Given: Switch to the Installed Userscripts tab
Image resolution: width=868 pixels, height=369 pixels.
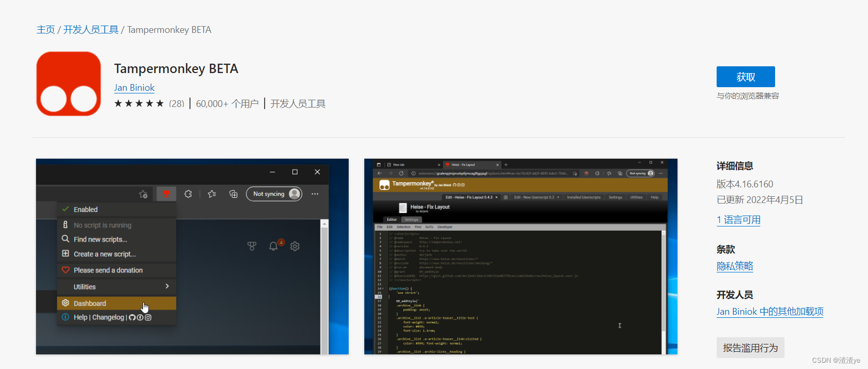Looking at the screenshot, I should (584, 197).
